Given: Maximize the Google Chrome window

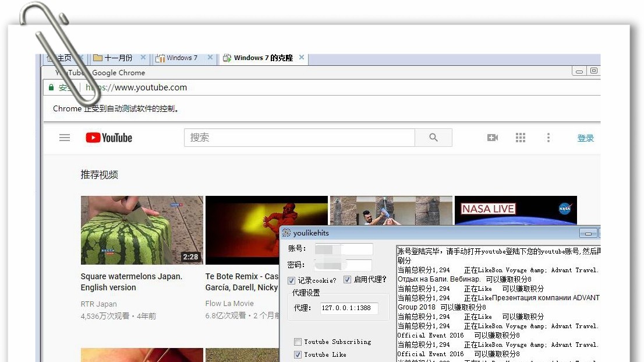Looking at the screenshot, I should pos(594,71).
